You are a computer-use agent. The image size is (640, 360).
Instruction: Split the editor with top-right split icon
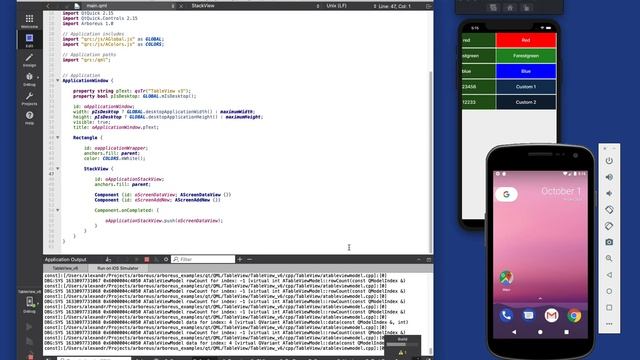pyautogui.click(x=428, y=6)
